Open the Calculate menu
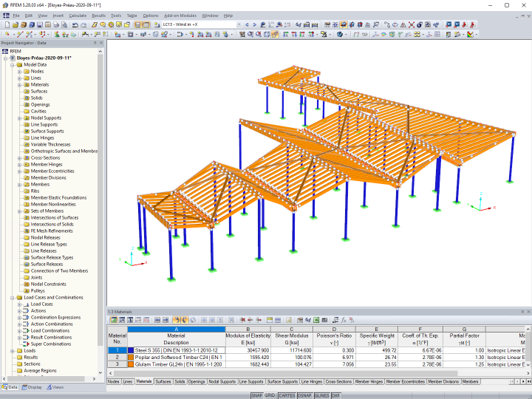The height and width of the screenshot is (399, 532). 78,16
